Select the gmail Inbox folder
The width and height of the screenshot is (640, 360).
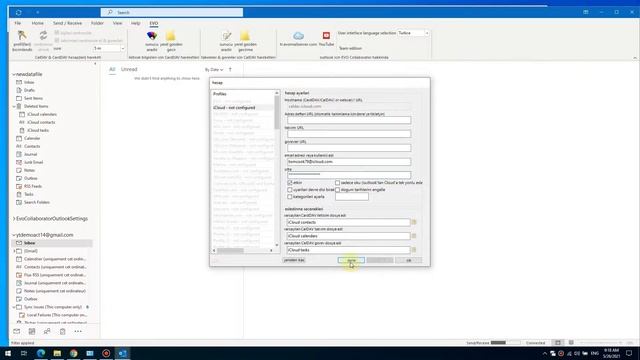point(52,243)
